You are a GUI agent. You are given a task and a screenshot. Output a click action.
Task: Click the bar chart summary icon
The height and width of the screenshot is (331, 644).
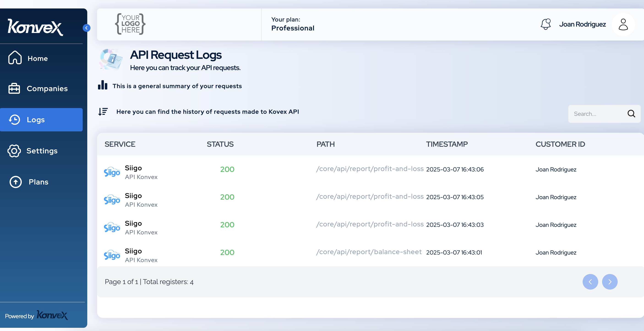point(103,85)
